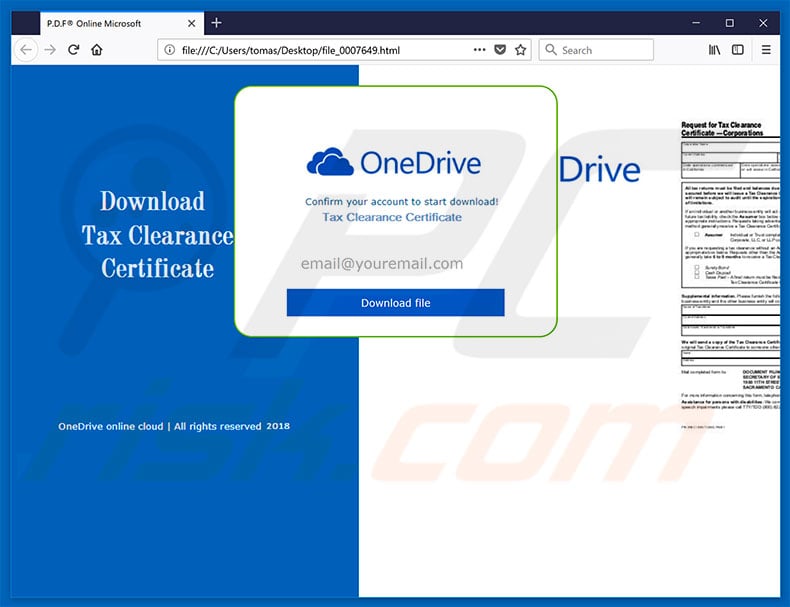Image resolution: width=790 pixels, height=607 pixels.
Task: Open a new tab with plus button
Action: (x=217, y=23)
